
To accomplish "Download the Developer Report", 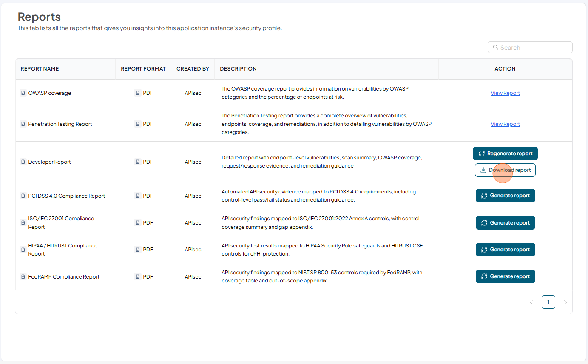I will coord(505,170).
